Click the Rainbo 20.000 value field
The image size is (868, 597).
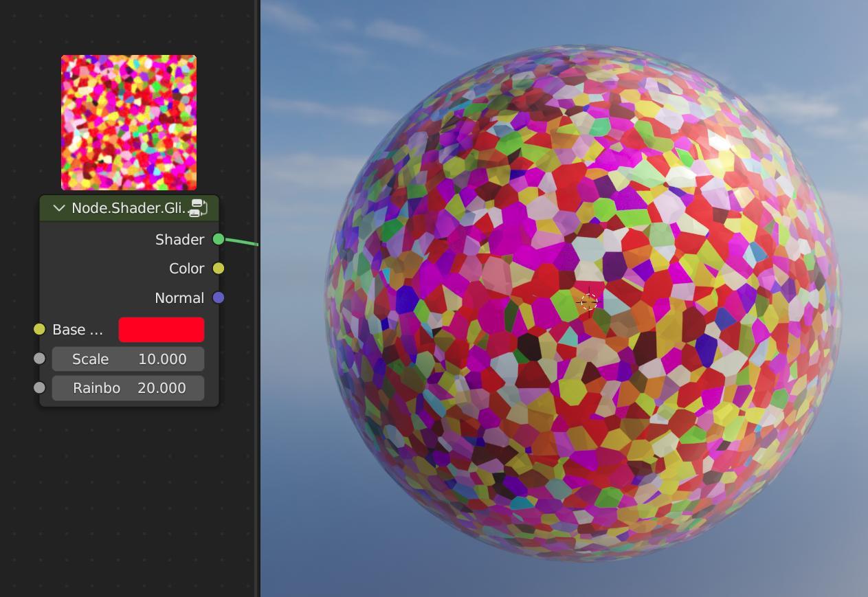point(129,387)
